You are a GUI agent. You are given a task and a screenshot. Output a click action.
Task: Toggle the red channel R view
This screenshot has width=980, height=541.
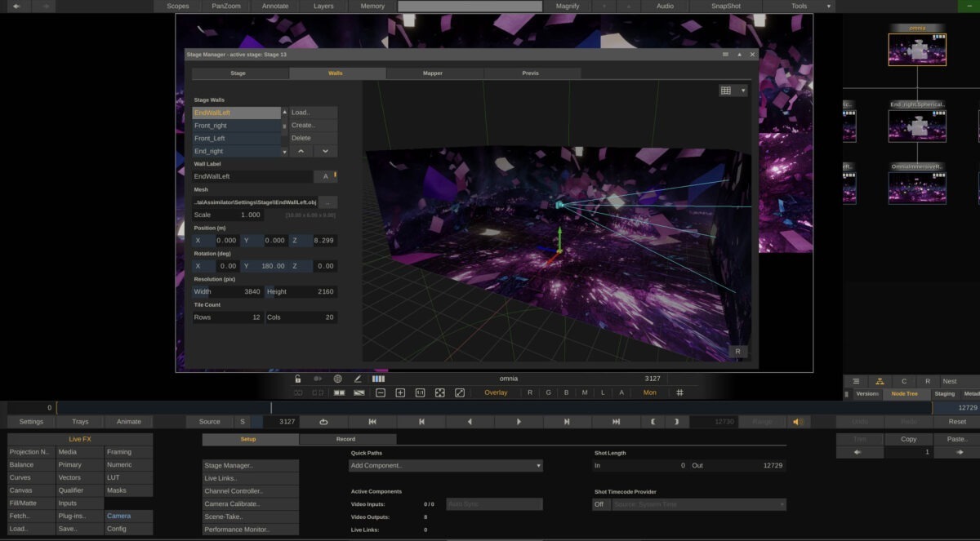coord(530,392)
